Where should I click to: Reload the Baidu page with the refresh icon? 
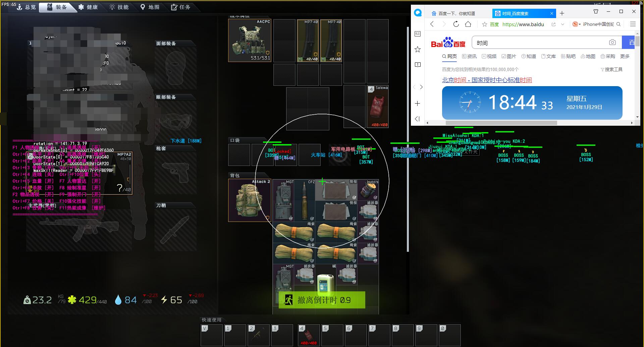tap(456, 24)
